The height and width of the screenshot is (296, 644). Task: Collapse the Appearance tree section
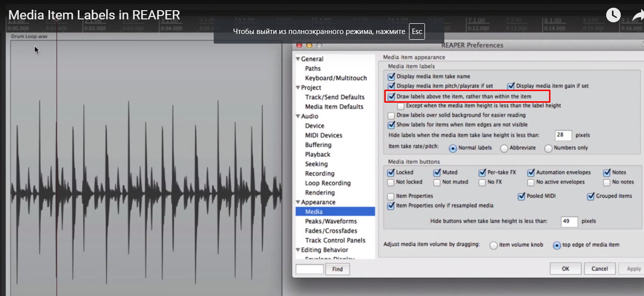click(x=298, y=202)
